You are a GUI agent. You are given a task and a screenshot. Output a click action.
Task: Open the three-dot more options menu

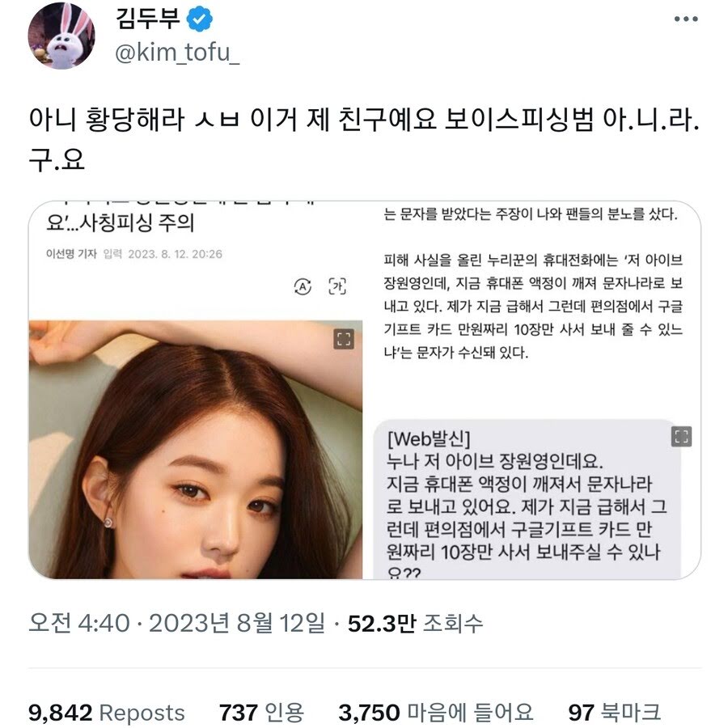point(685,19)
